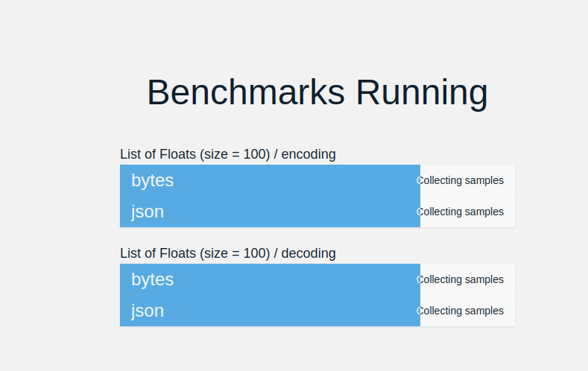Screen dimensions: 588x371
Task: Click 'Collecting samples' for decoding json
Action: pyautogui.click(x=460, y=311)
